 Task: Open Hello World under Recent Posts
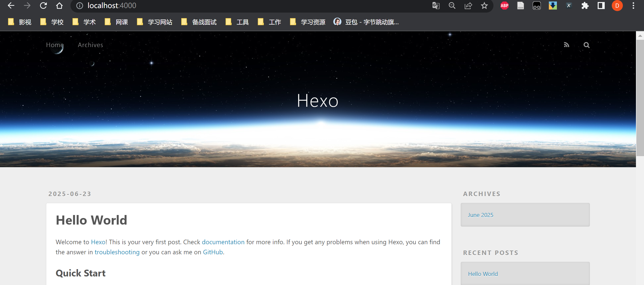click(x=483, y=274)
